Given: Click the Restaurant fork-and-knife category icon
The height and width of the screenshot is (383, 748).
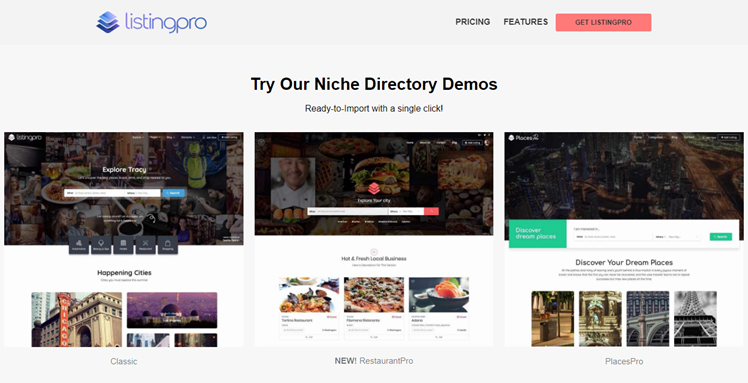Looking at the screenshot, I should (145, 245).
